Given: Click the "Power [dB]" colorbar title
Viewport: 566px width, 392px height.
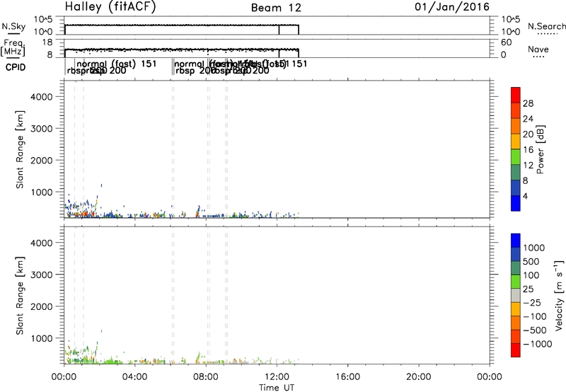Looking at the screenshot, I should pos(540,149).
